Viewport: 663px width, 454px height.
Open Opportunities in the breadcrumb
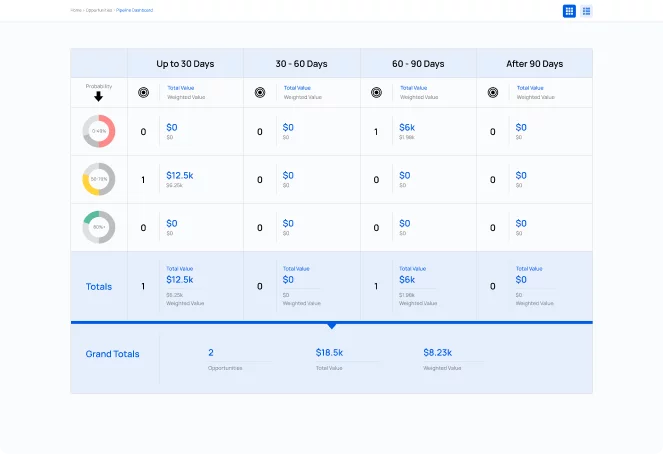tap(99, 10)
